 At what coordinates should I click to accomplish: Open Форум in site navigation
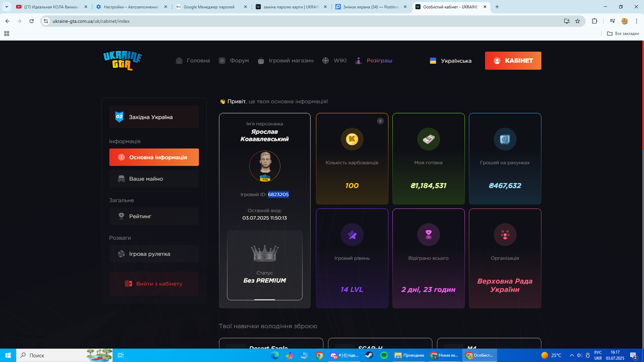click(x=239, y=61)
